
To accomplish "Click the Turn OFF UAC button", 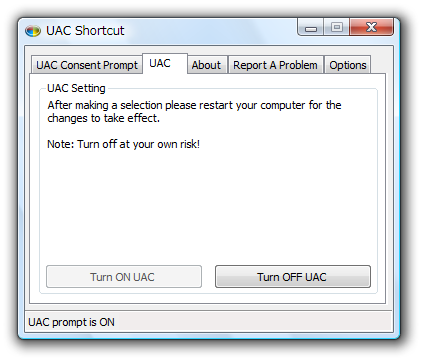I will coord(293,277).
